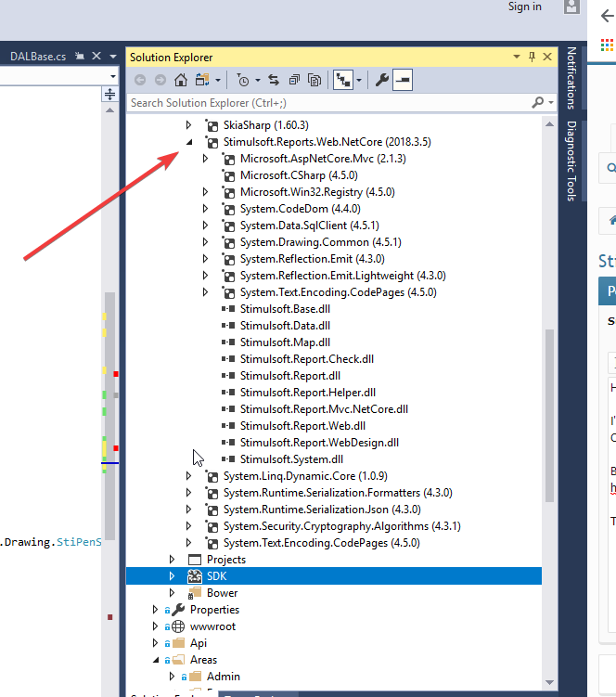Open the Notifications side tab
Viewport: 616px width, 697px height.
click(571, 78)
